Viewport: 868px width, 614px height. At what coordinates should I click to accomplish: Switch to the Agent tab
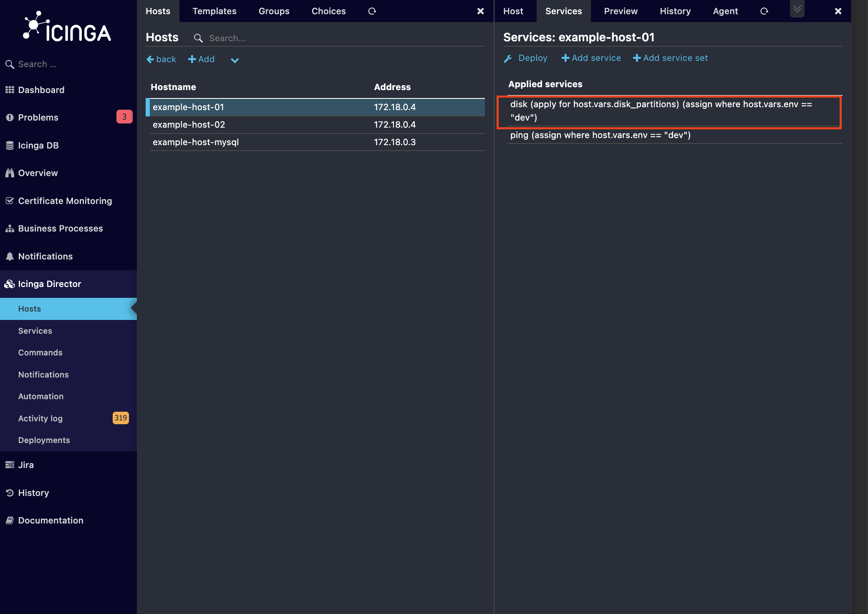725,11
